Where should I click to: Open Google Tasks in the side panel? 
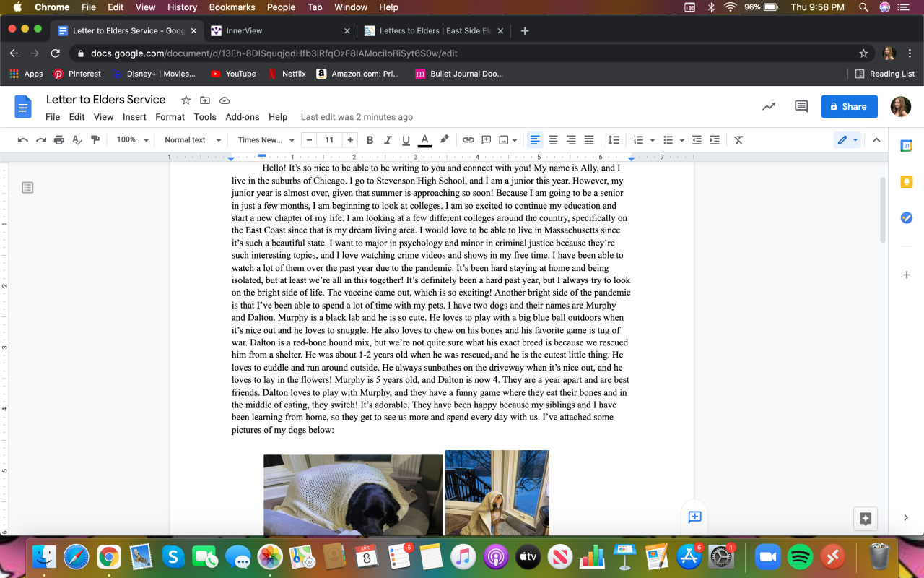(x=907, y=217)
